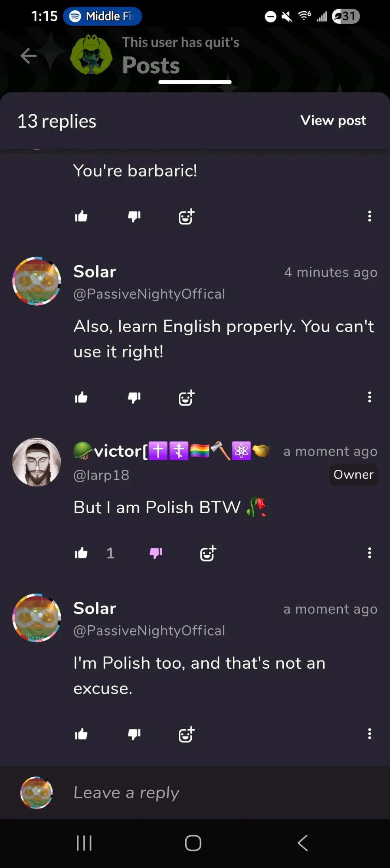Dislike the "You're barbaric!" reply
Screen dimensions: 390x868
(x=134, y=216)
